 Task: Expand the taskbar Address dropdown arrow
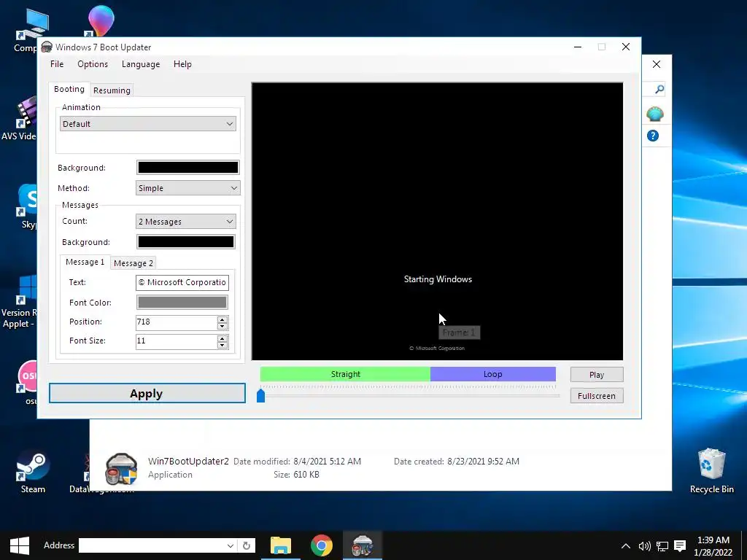(230, 545)
